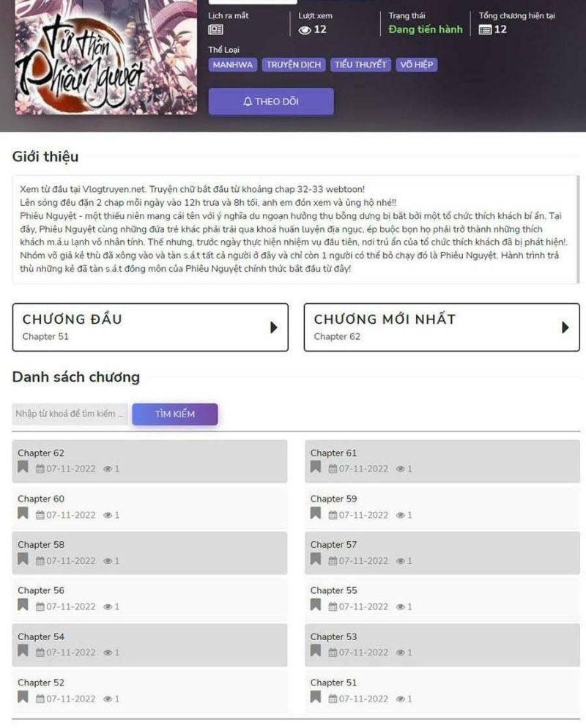Viewport: 586px width, 728px height.
Task: Click the bookmark icon for Chapter 51
Action: click(x=316, y=697)
